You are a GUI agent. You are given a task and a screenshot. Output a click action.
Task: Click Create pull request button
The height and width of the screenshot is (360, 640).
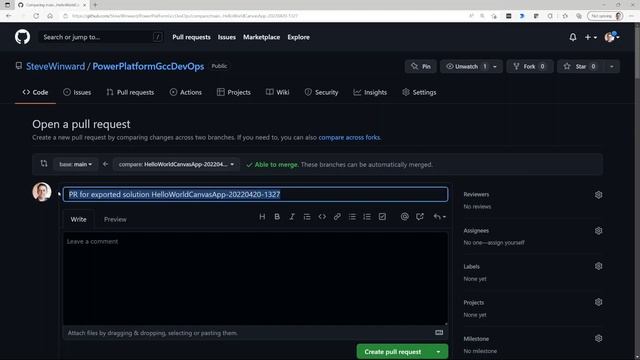(393, 352)
